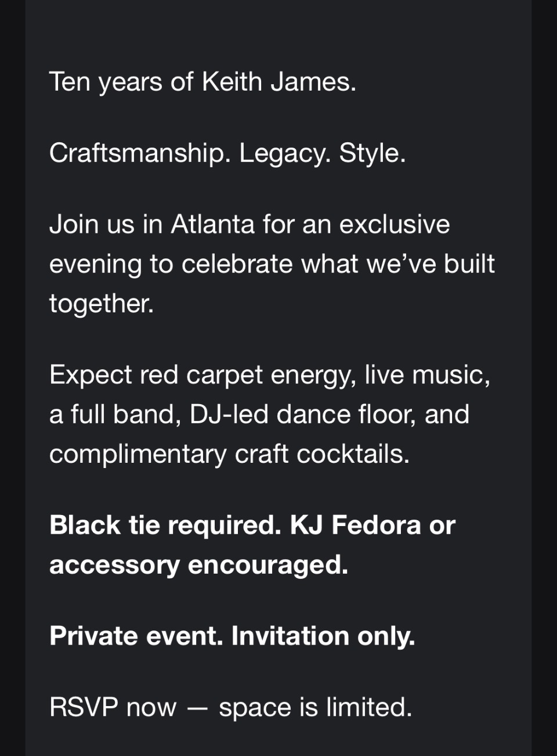Click the word "together."
This screenshot has height=756, width=557.
click(102, 304)
